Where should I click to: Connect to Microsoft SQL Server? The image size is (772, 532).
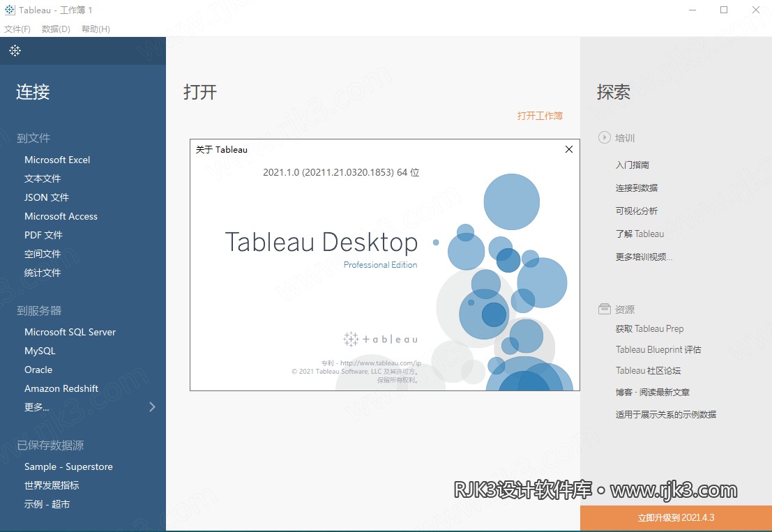70,332
